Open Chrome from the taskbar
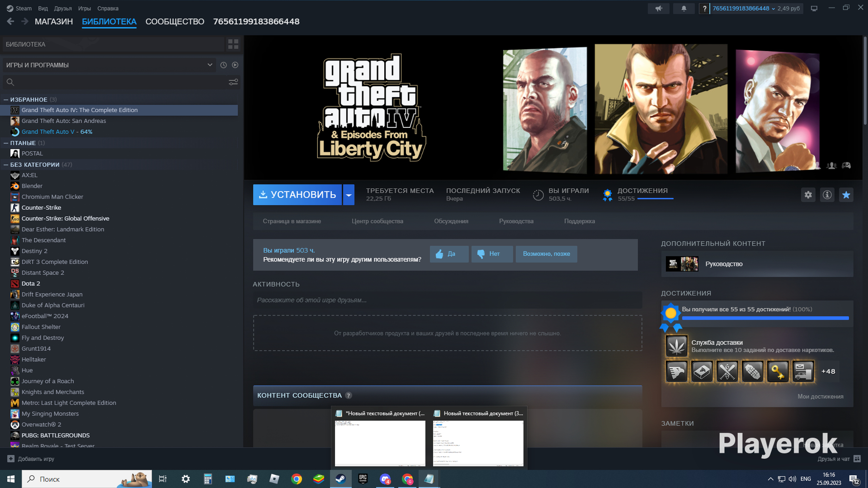The width and height of the screenshot is (868, 488). [296, 479]
